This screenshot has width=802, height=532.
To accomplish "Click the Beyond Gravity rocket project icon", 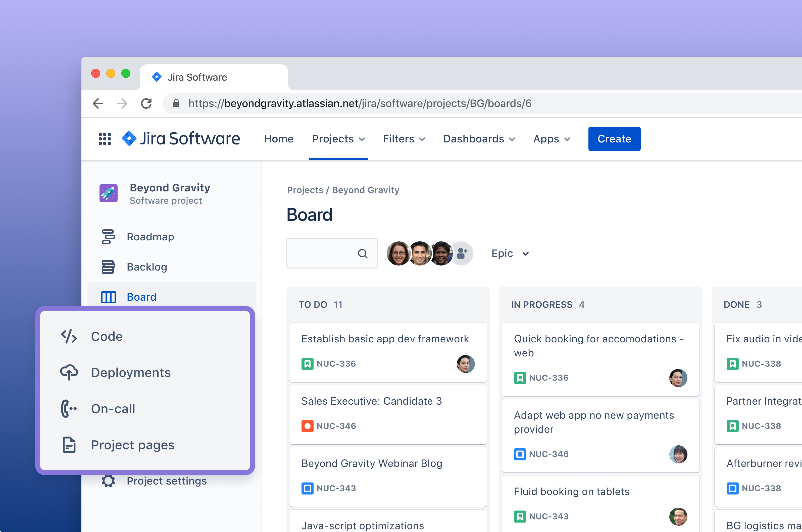I will tap(108, 193).
